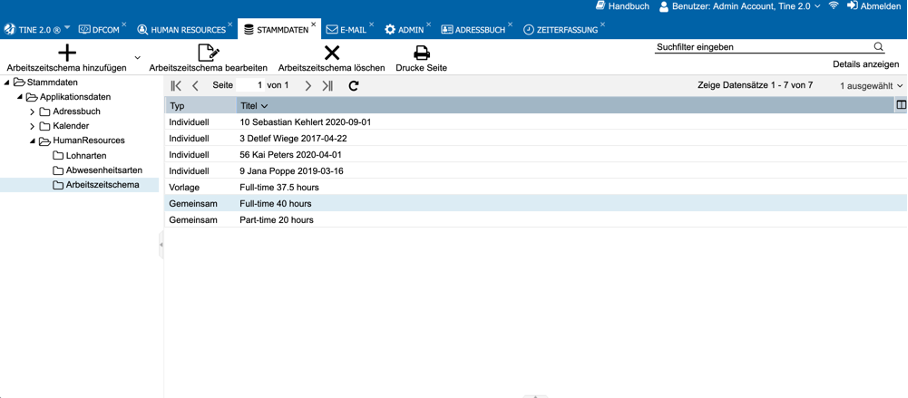The height and width of the screenshot is (398, 908).
Task: Click the X icon for Arbeitszeitschema löschen
Action: [x=332, y=53]
